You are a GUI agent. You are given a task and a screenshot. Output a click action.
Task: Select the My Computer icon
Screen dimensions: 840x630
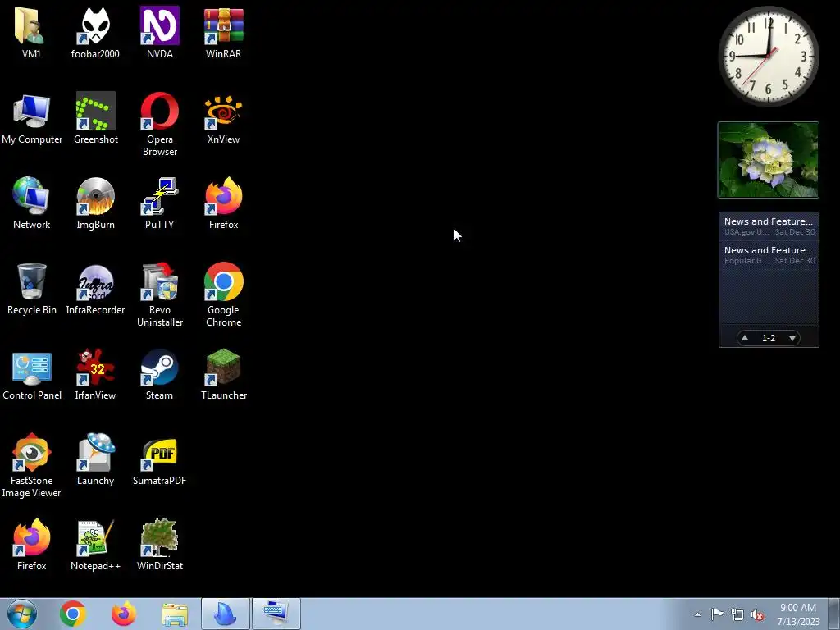pos(32,118)
